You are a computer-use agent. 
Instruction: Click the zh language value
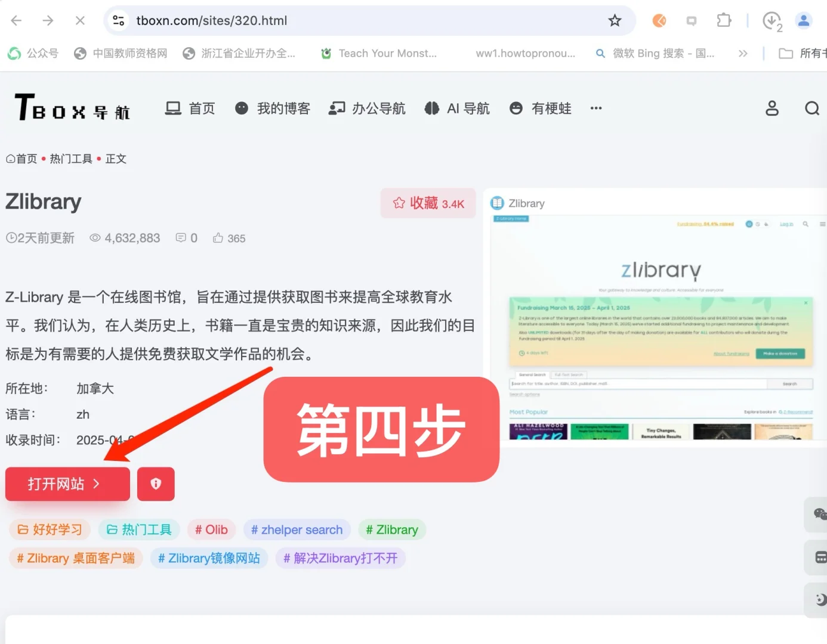click(83, 414)
